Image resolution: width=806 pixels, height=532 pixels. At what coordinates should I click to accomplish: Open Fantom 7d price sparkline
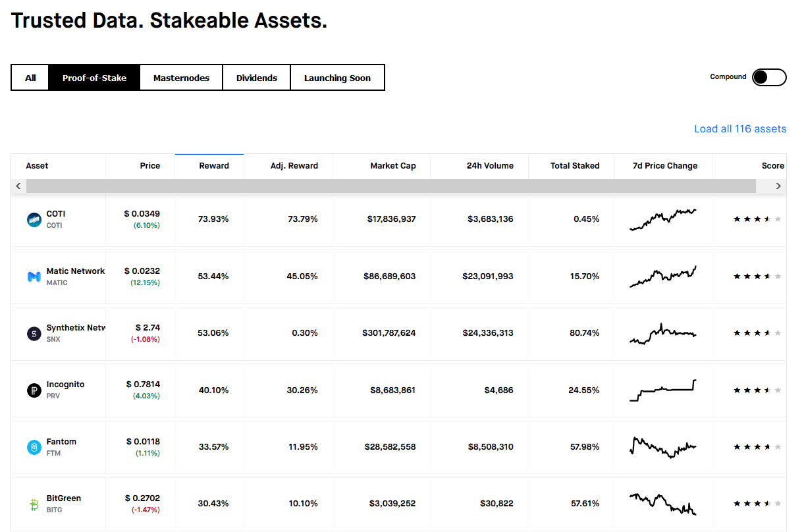(x=663, y=447)
